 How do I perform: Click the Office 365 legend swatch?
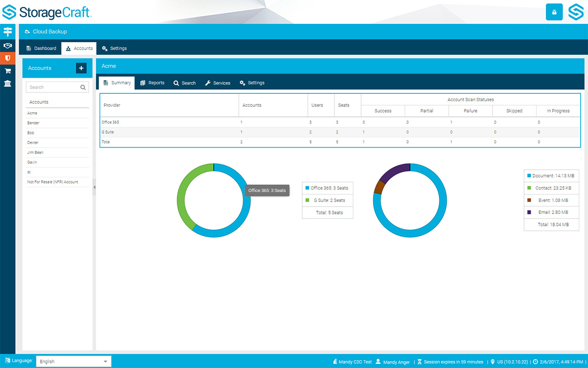click(307, 188)
